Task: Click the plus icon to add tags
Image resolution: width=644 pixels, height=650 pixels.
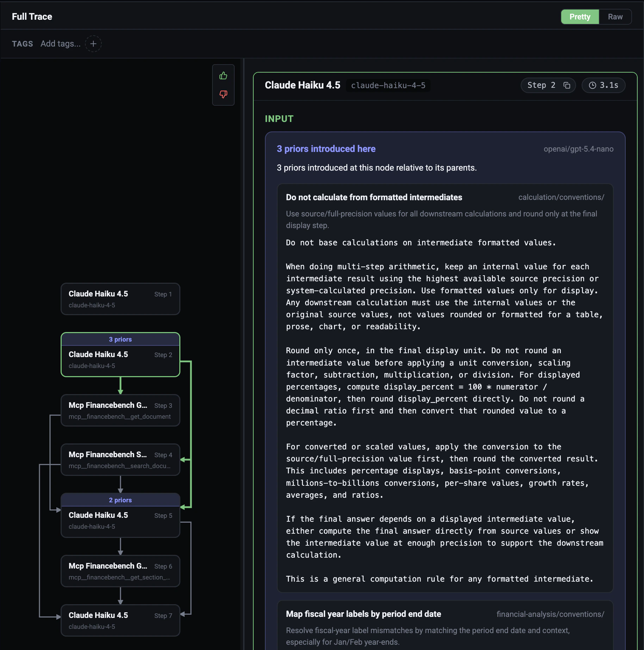Action: [93, 44]
